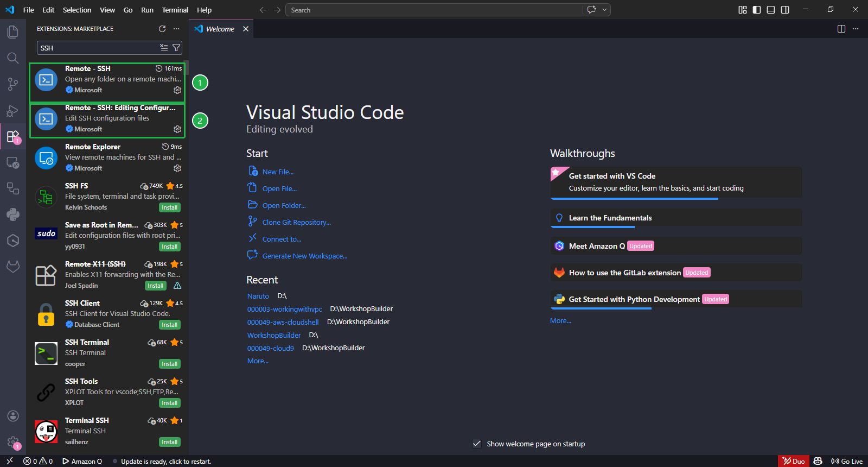Screen dimensions: 868x467
Task: Open remote window indicator in status bar
Action: 9,461
